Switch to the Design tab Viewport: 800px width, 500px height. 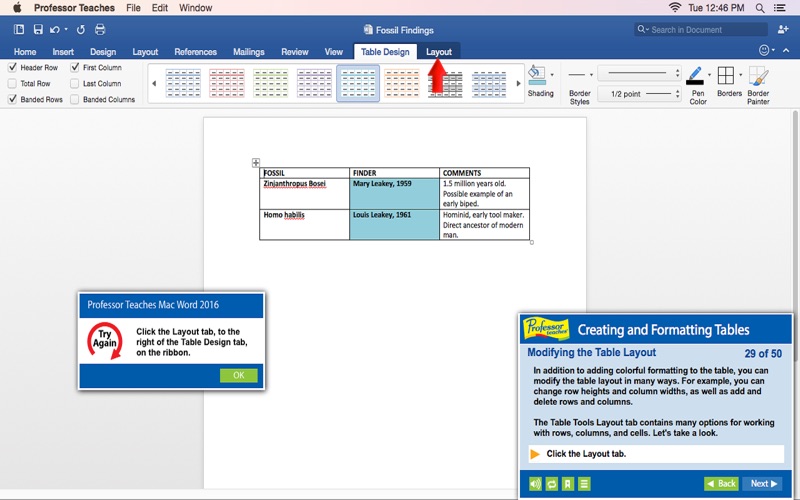[x=103, y=52]
